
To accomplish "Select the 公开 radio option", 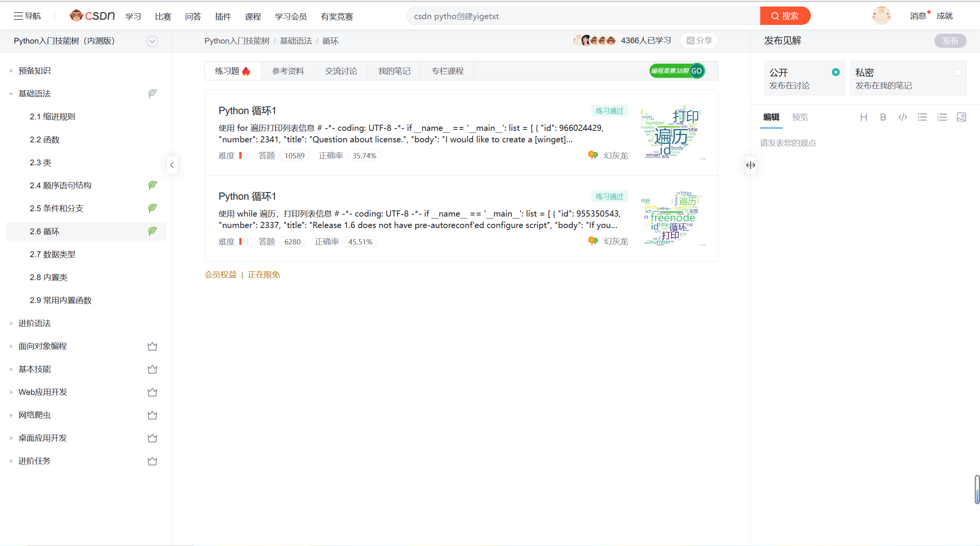I will coord(836,72).
